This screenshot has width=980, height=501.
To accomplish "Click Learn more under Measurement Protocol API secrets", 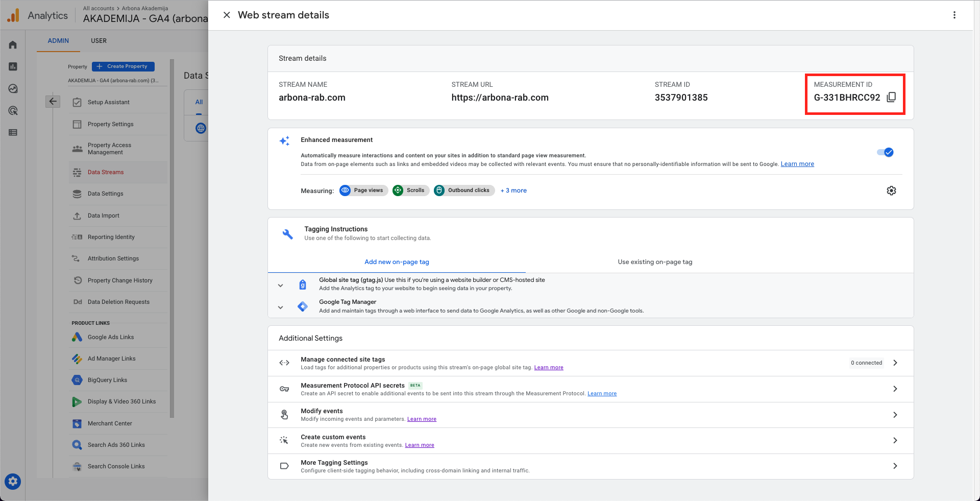I will point(602,394).
